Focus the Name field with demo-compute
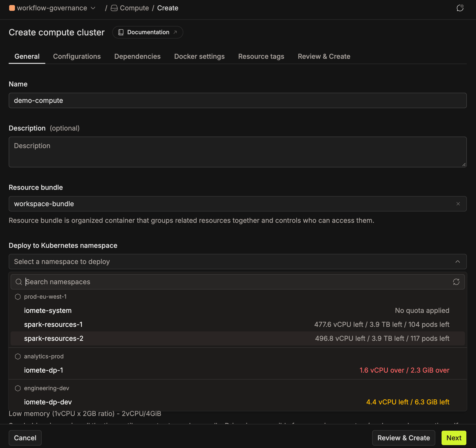476x448 pixels. (238, 100)
